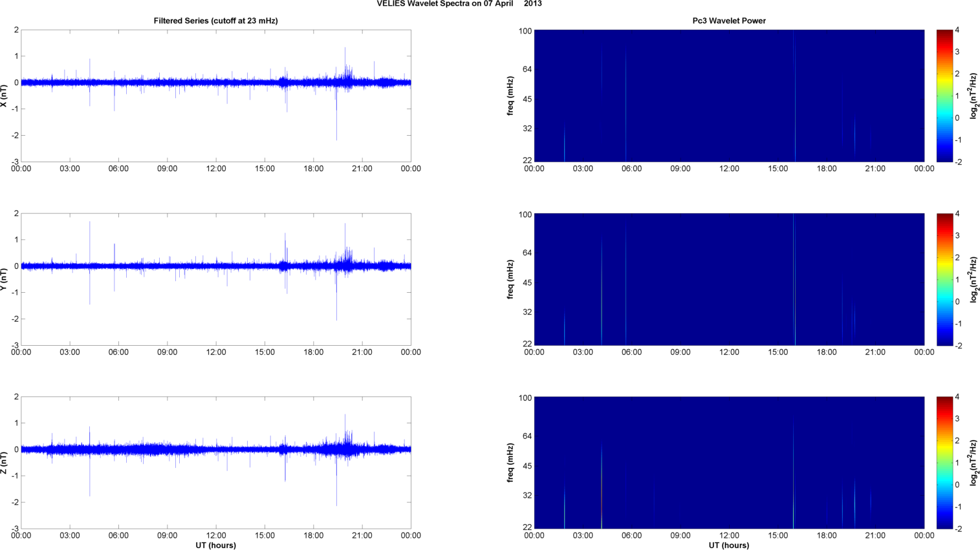Click the "15:00" tick under top wavelet plot
Viewport: 980px width, 550px height.
pos(778,169)
